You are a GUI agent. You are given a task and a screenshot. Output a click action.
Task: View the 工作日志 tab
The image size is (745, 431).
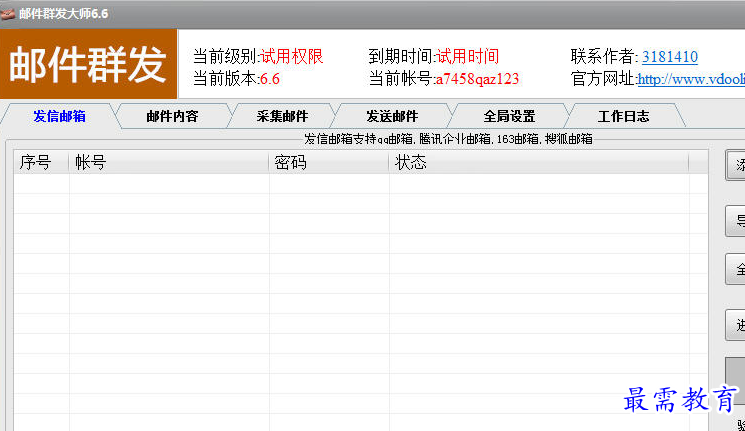(623, 116)
